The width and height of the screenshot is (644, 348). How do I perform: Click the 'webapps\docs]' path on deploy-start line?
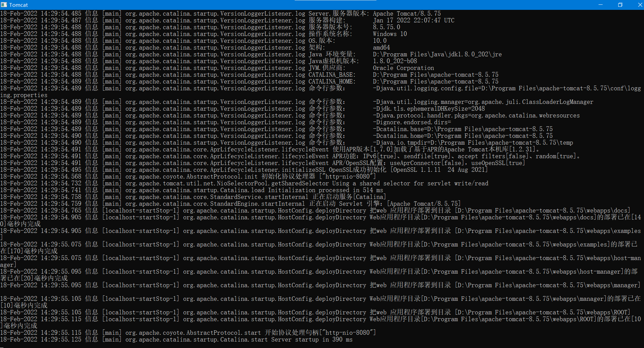coord(608,210)
